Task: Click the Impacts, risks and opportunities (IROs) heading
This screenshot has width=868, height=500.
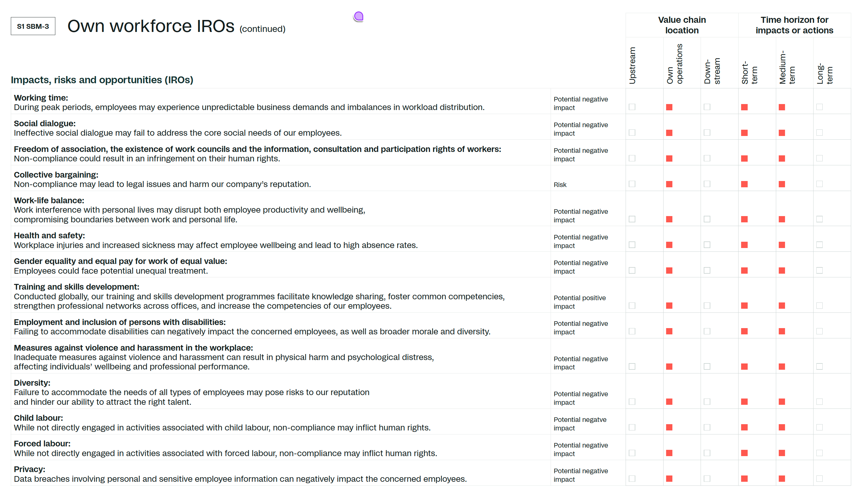Action: point(102,80)
